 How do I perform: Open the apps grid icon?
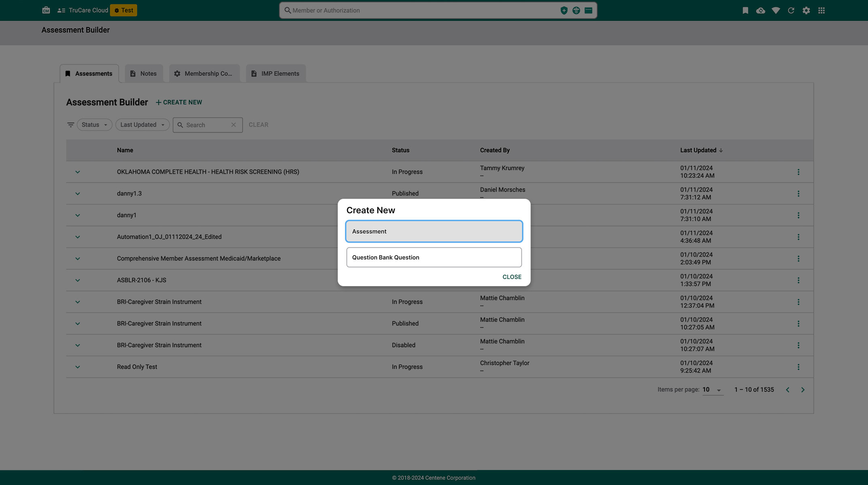[821, 11]
